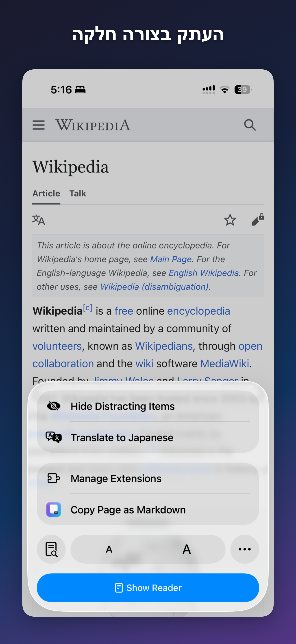
Task: Click the locked edit pencil icon
Action: coord(258,220)
